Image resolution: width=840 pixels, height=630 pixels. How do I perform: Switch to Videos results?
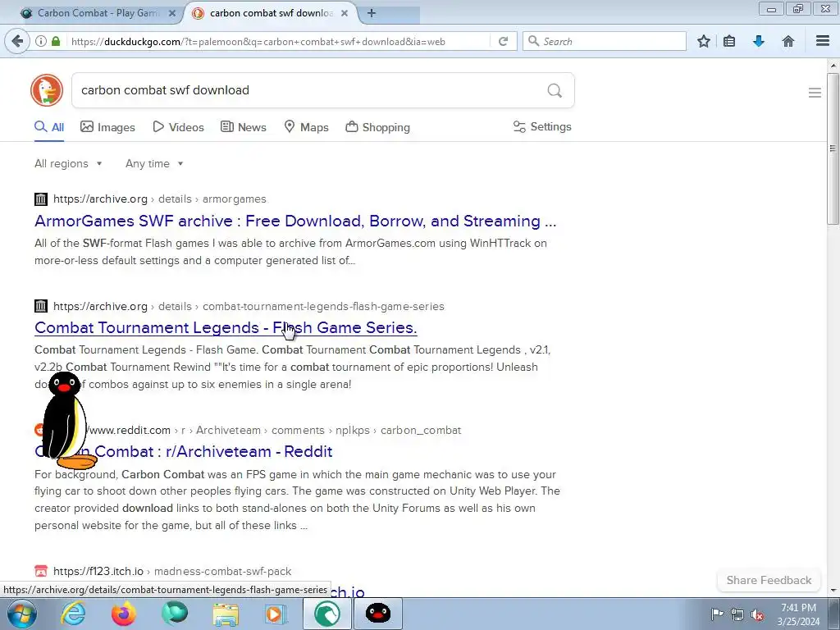click(x=178, y=127)
